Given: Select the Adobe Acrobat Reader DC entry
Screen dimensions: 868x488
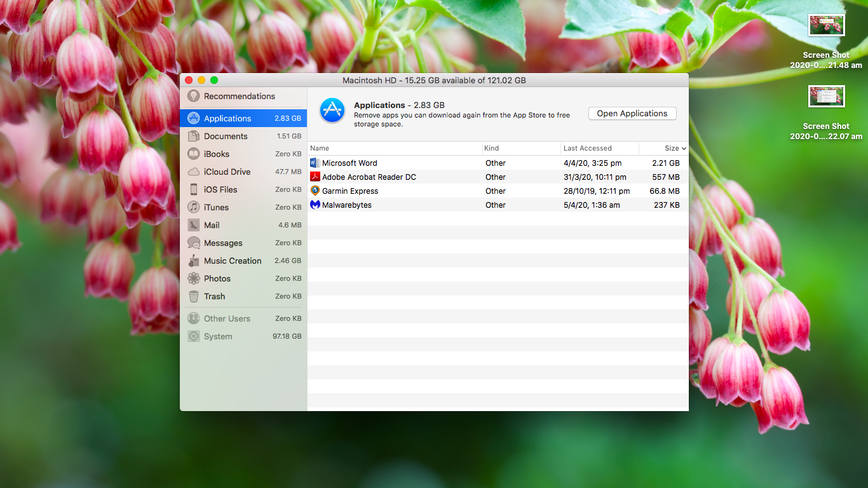Looking at the screenshot, I should 369,177.
